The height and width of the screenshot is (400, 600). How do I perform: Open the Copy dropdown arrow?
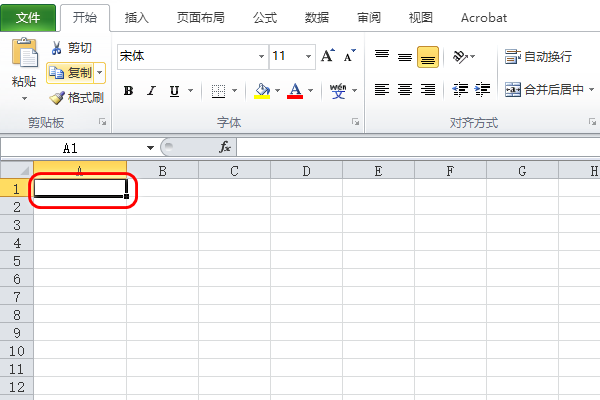100,72
